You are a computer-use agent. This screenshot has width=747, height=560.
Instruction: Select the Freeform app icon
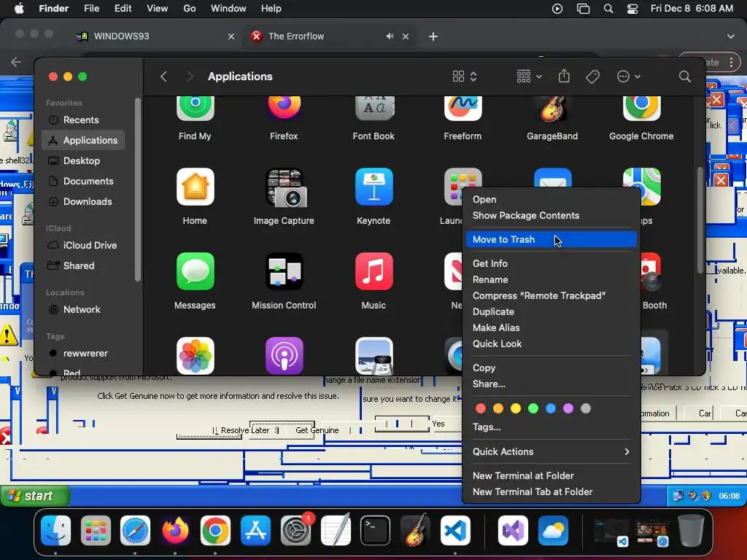coord(462,108)
